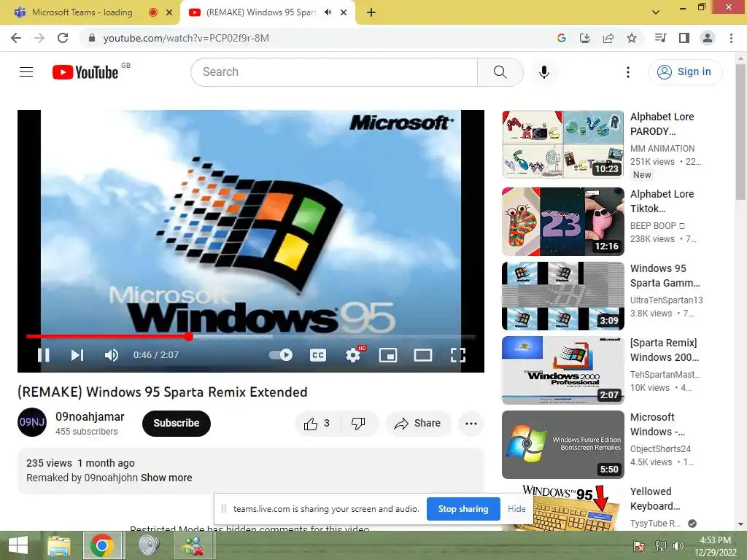Hide the screen sharing notification

[516, 509]
